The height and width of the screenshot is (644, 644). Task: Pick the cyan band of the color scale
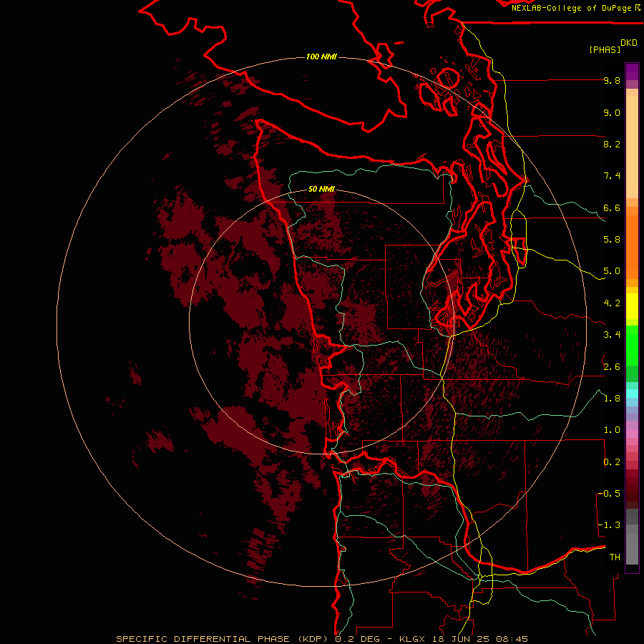coord(632,393)
